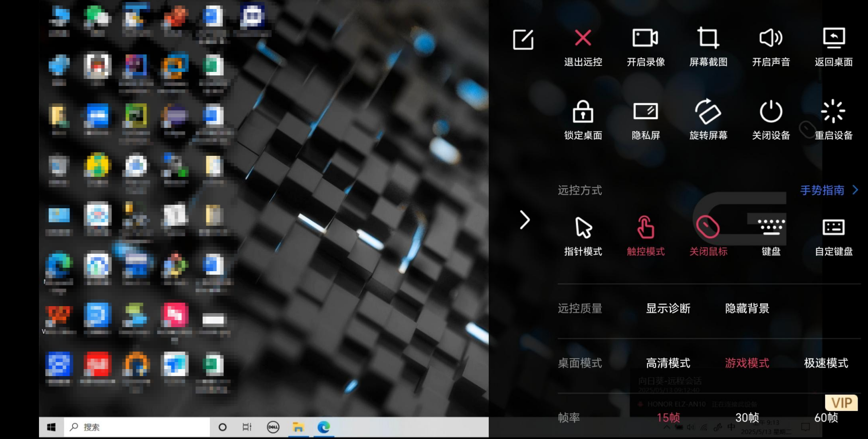Image resolution: width=868 pixels, height=439 pixels.
Task: Click the VIP badge
Action: click(842, 403)
